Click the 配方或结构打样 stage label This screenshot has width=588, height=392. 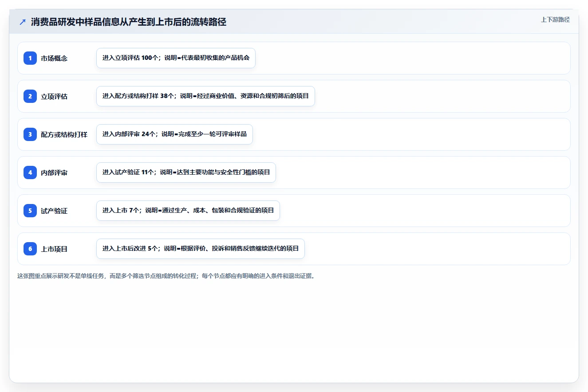tap(64, 134)
